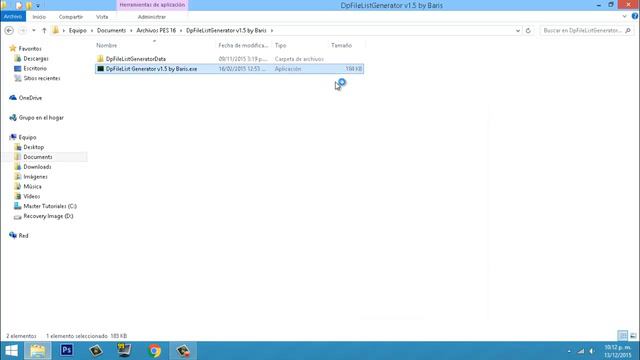Sort by Fecha de modificación column

pos(243,45)
